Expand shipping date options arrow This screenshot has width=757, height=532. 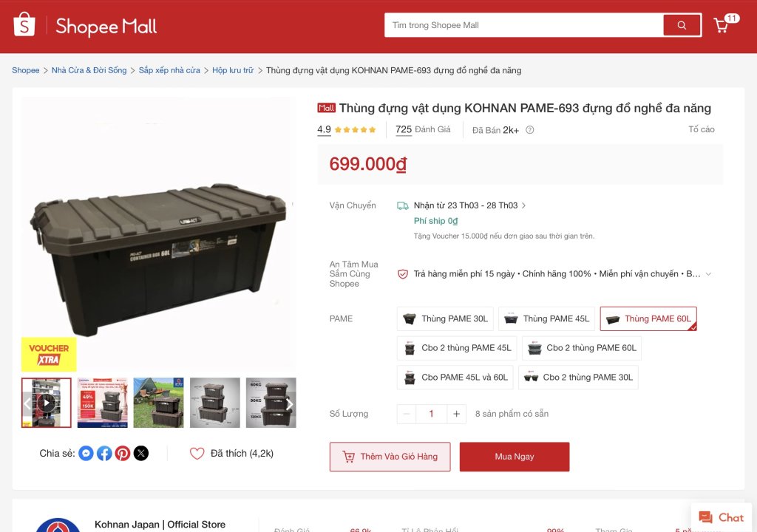[524, 205]
